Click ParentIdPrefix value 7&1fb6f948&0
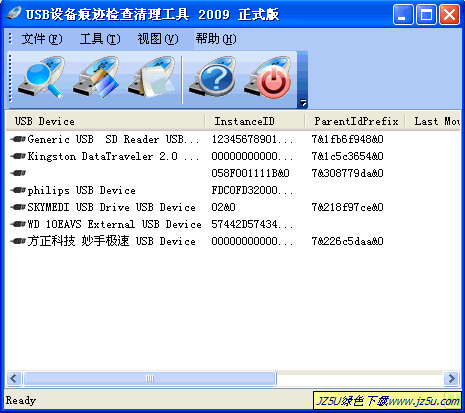This screenshot has height=413, width=465. pyautogui.click(x=347, y=139)
